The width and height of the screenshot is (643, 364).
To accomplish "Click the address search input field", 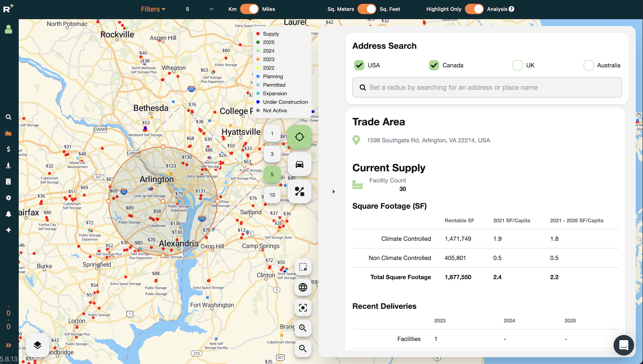I will click(x=487, y=87).
